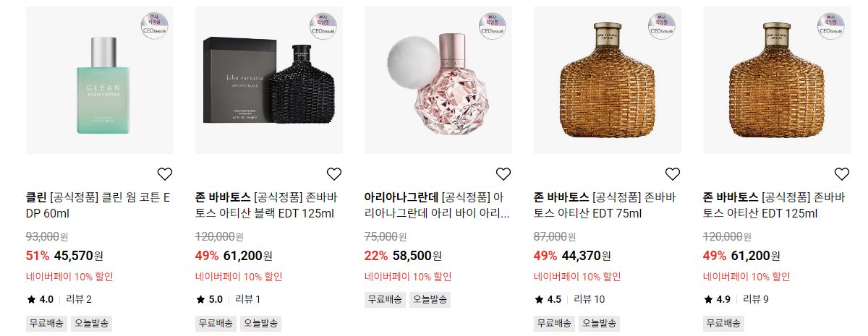868x336 pixels.
Task: Click the 오늘발송 tag under the Ariana Grande product
Action: coord(430,299)
